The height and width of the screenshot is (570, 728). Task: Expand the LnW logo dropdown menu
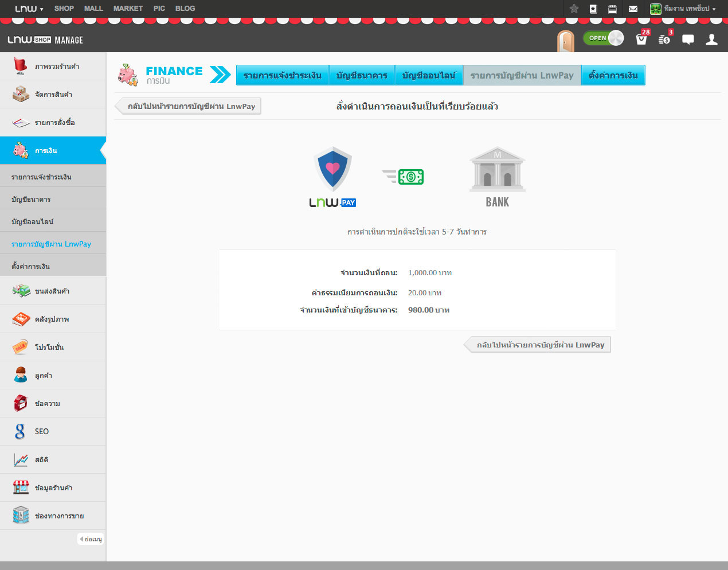click(x=29, y=9)
